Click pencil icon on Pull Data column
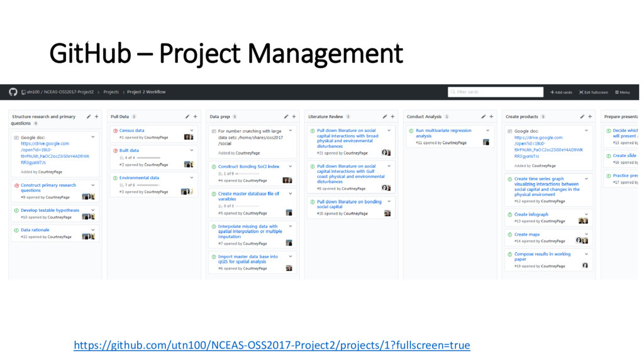This screenshot has width=644, height=362. 187,116
